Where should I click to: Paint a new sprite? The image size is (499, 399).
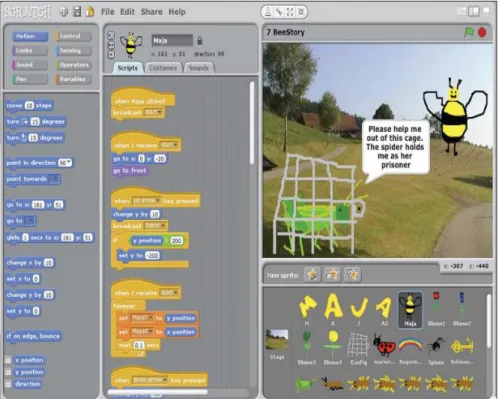coord(312,275)
